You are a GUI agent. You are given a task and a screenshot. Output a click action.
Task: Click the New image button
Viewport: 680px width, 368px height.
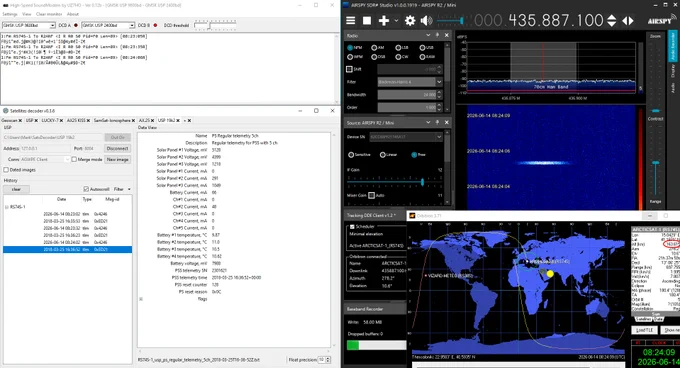(118, 160)
